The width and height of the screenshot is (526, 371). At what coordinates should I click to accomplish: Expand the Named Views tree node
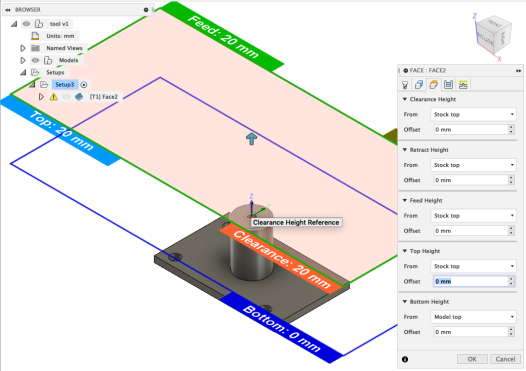pyautogui.click(x=23, y=48)
